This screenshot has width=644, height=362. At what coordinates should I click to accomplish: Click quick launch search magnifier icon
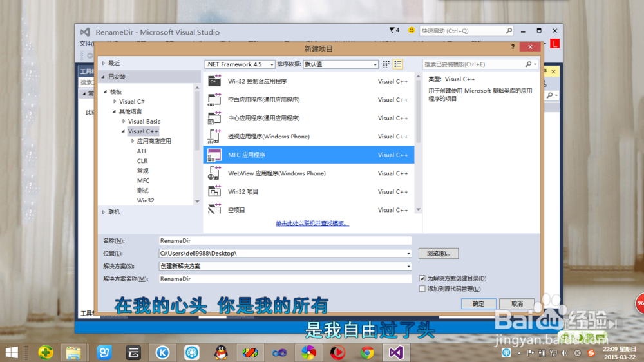(x=509, y=31)
